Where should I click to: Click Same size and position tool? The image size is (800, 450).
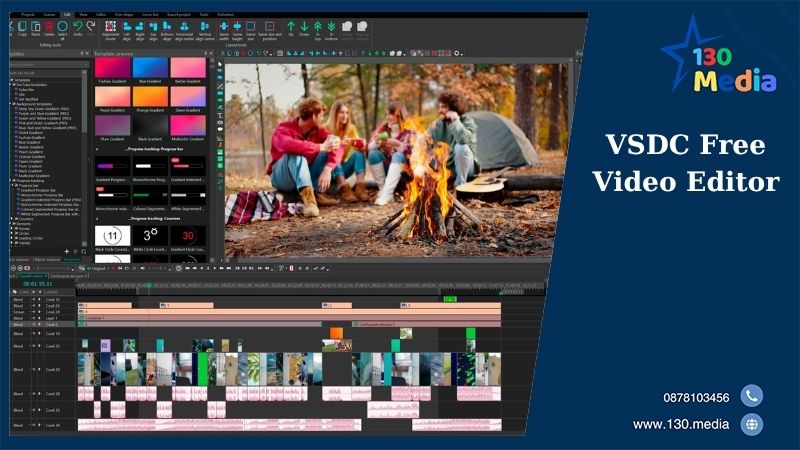[x=270, y=26]
